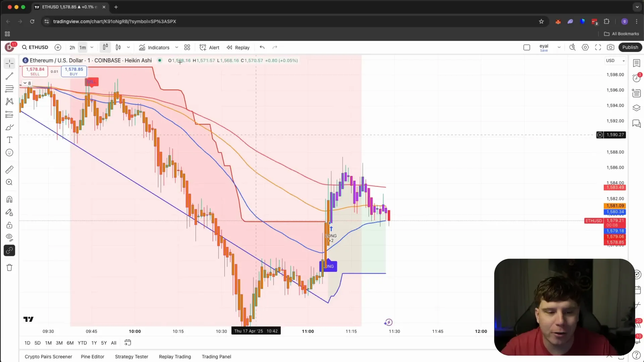This screenshot has height=362, width=644.
Task: Open symbol search for ETHUSD
Action: (35, 47)
